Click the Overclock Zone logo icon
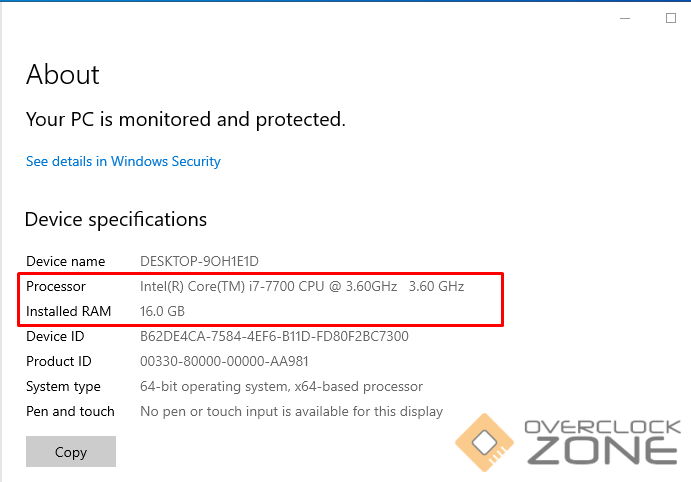 [x=485, y=443]
